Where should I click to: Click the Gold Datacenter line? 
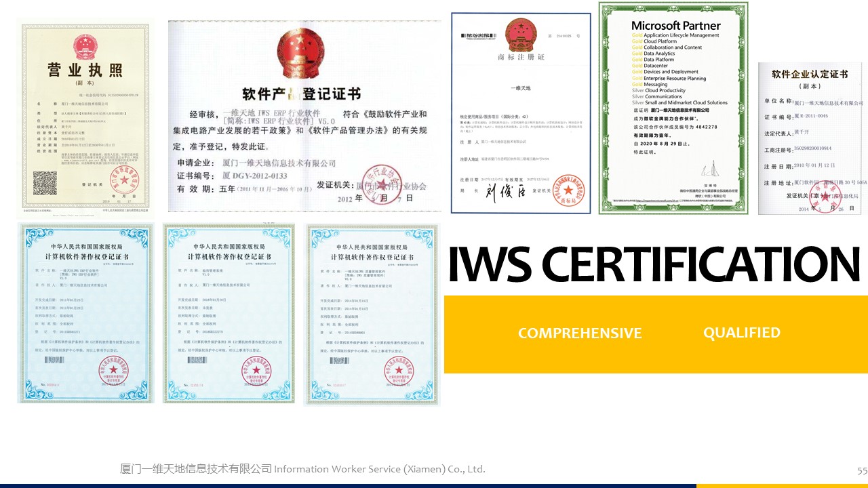tap(650, 66)
